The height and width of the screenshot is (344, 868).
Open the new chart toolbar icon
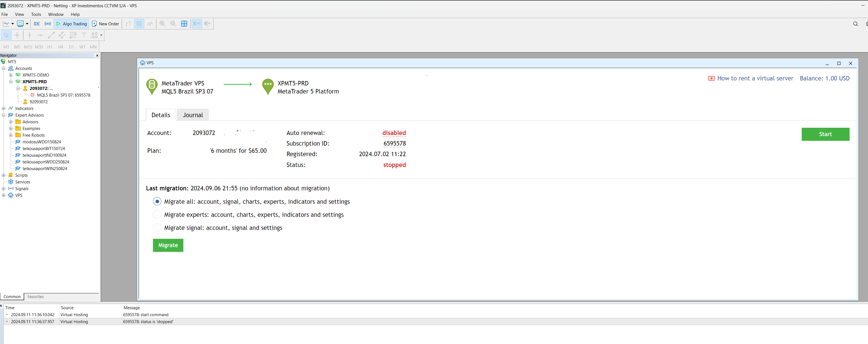[x=6, y=24]
